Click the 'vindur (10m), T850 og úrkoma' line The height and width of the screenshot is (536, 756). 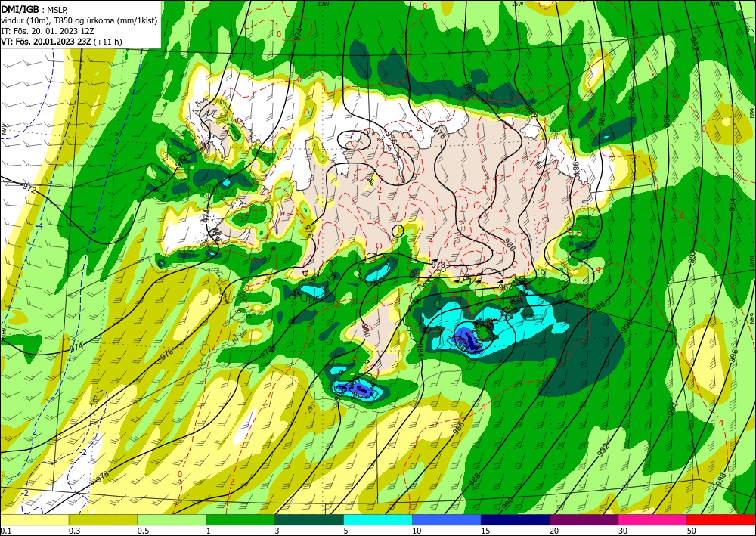[79, 20]
